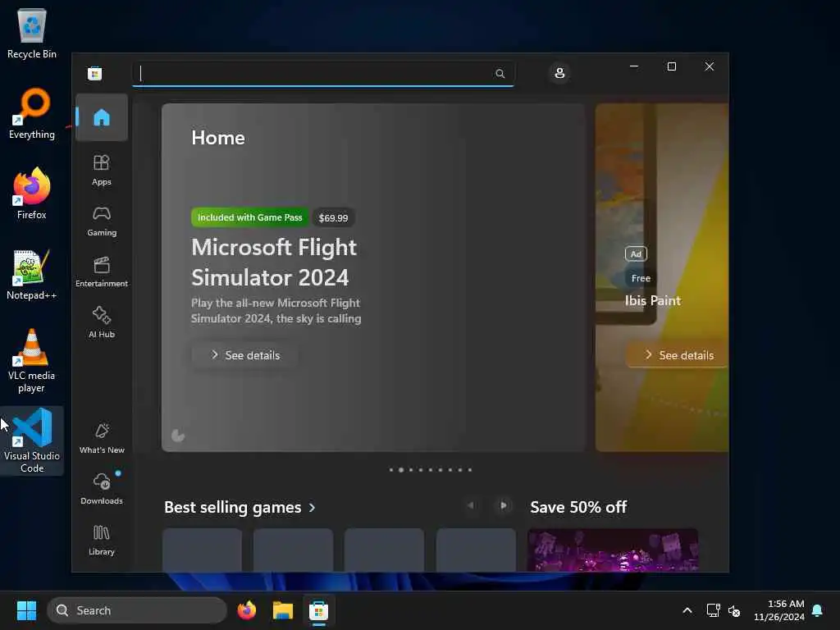Select Visual Studio Code desktop shortcut
Viewport: 840px width, 630px height.
click(32, 441)
